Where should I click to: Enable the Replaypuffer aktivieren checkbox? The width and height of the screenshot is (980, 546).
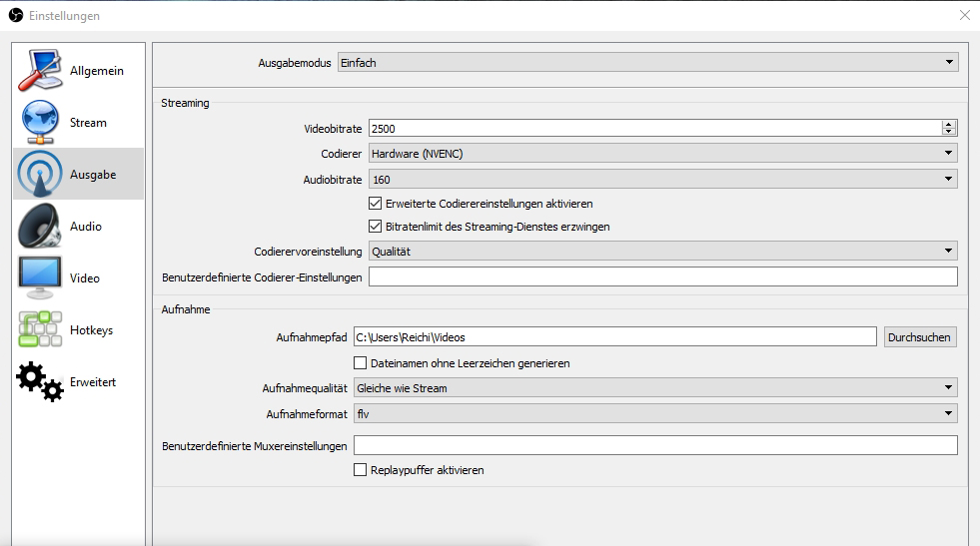point(361,470)
